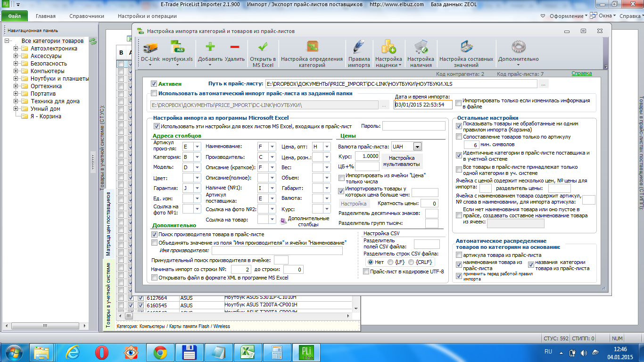Open the Файл menu
Screen dimensions: 644x362
[15, 16]
